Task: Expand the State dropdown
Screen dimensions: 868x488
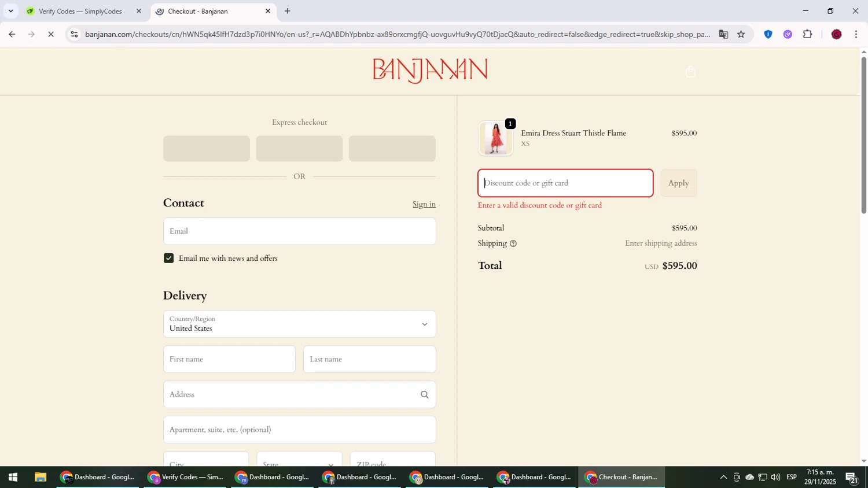Action: click(299, 459)
